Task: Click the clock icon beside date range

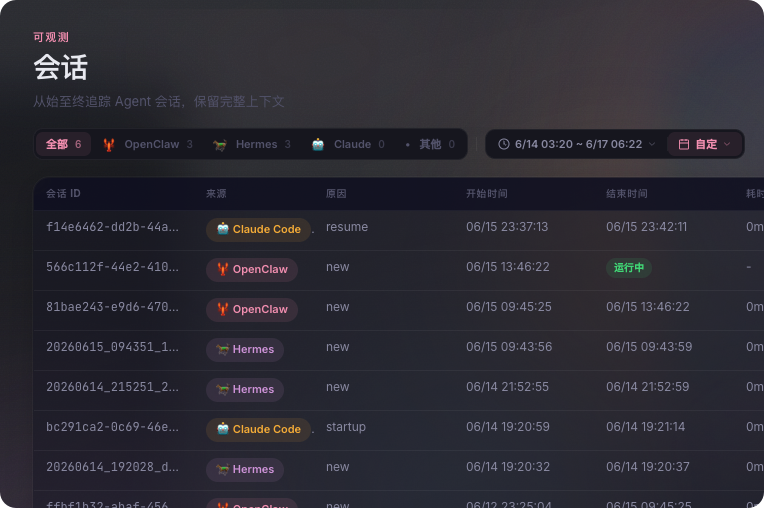Action: pyautogui.click(x=504, y=144)
